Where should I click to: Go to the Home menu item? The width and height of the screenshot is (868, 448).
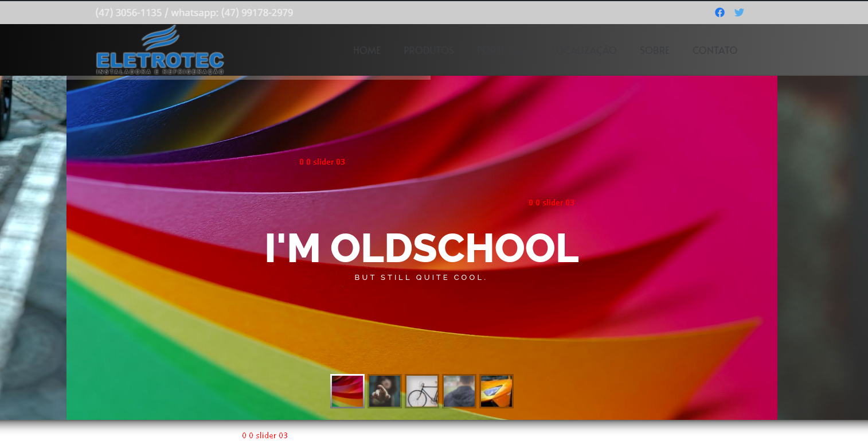tap(366, 50)
